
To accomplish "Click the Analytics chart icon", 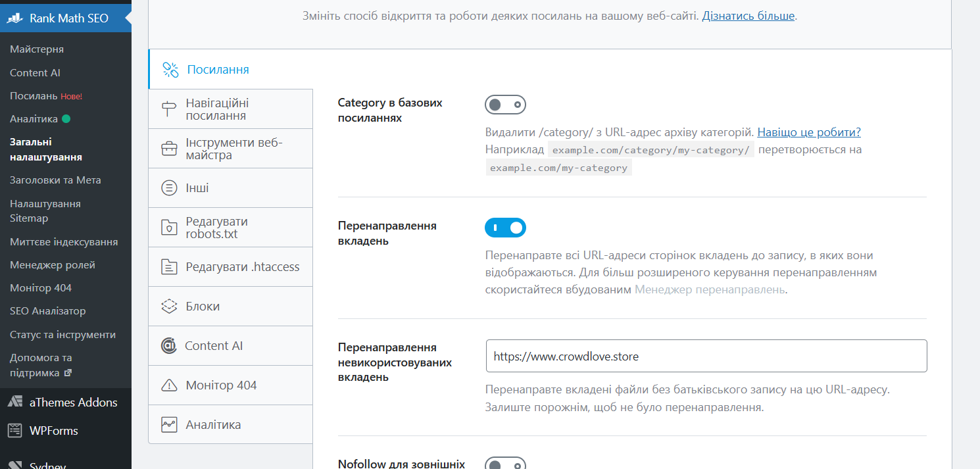I will [x=169, y=425].
